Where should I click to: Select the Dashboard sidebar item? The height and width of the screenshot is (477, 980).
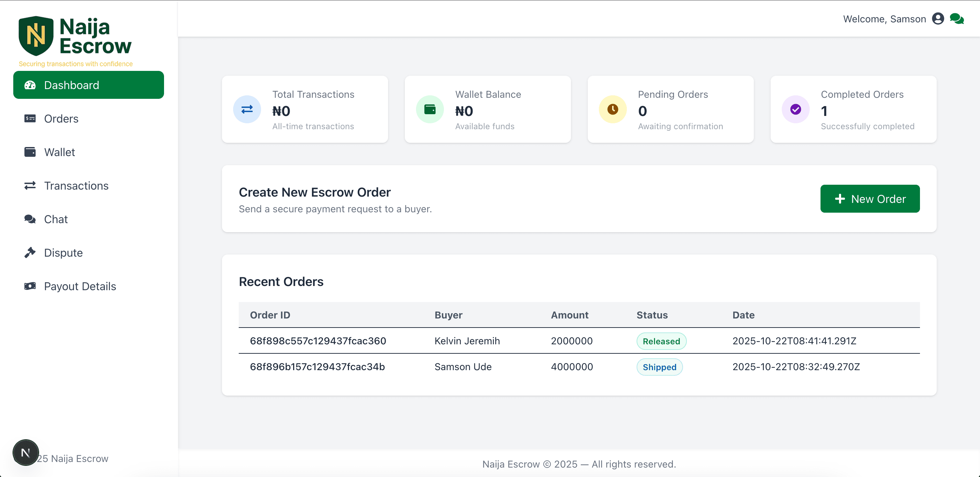88,85
